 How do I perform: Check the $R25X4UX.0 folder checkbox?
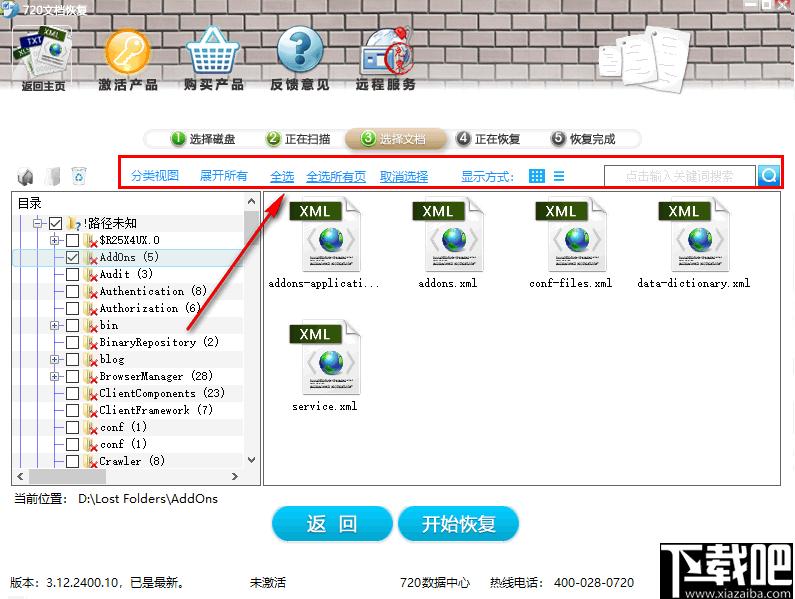coord(73,240)
